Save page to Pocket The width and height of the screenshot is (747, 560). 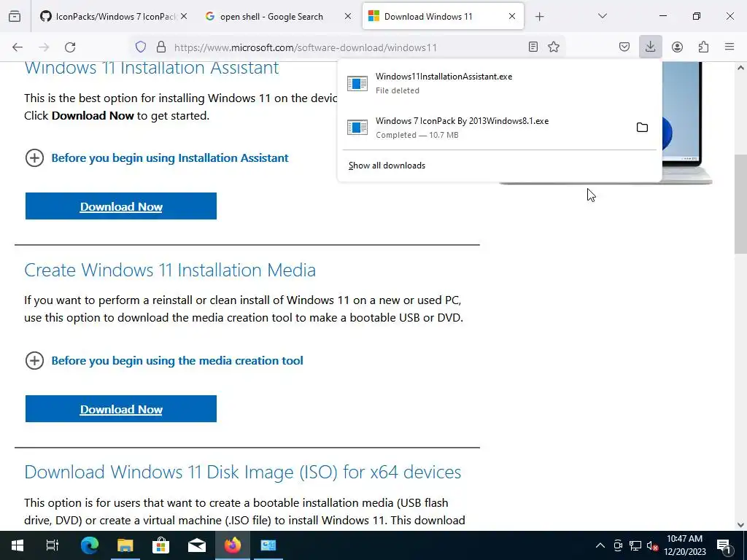pos(624,47)
